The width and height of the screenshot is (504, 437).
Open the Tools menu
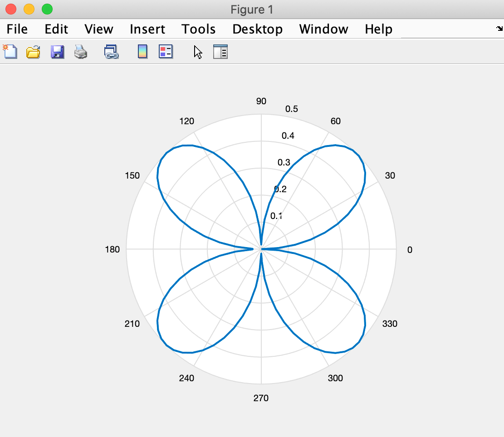pos(198,29)
